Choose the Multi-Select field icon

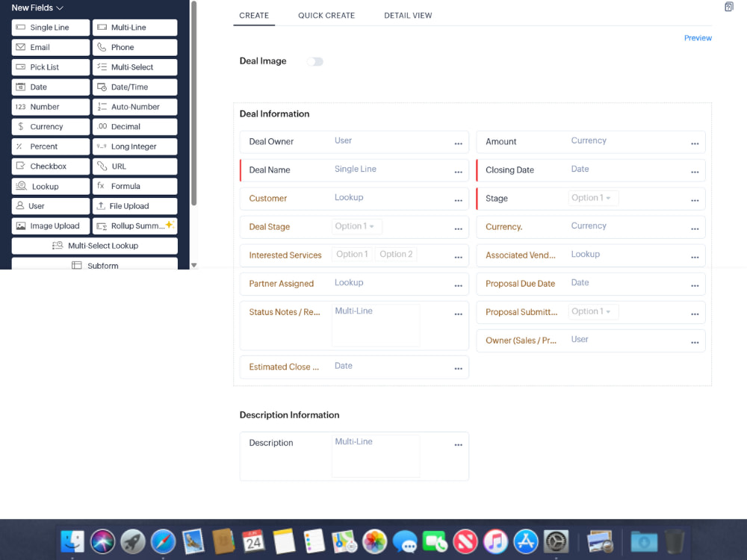click(102, 67)
